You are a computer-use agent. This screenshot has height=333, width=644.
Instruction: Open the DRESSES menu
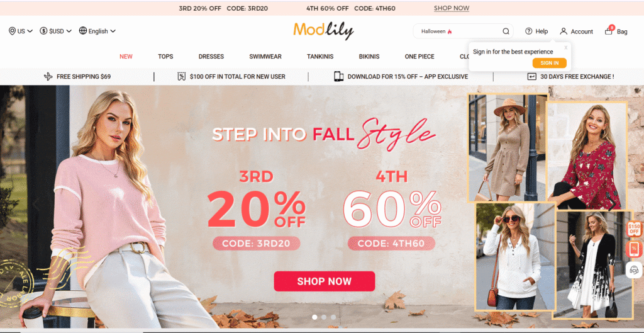pos(211,57)
